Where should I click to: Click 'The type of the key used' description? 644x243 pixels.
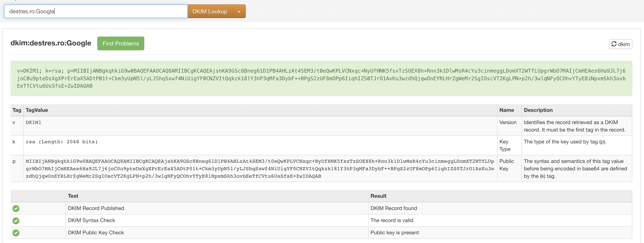pos(565,142)
